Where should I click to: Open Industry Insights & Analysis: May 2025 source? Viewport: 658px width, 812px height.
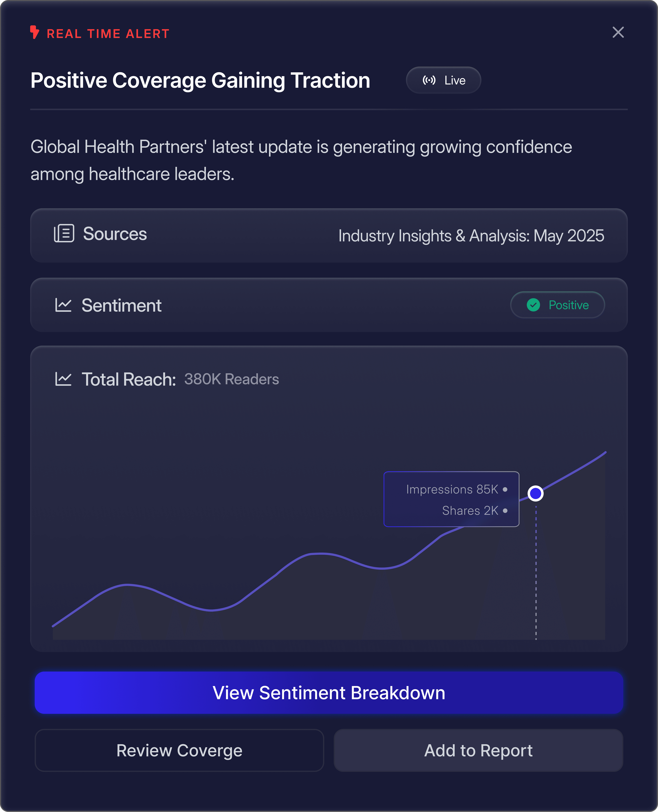click(471, 236)
